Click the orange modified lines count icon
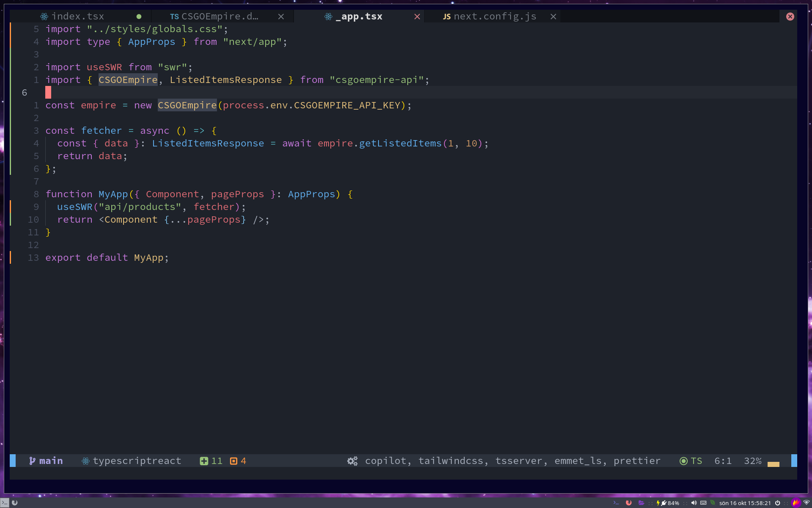This screenshot has height=508, width=812. [233, 461]
